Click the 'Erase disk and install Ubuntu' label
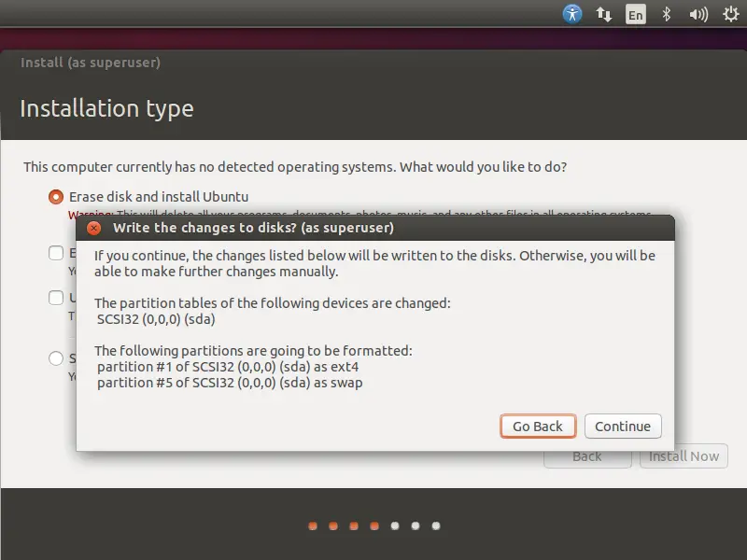The image size is (747, 560). (x=159, y=197)
